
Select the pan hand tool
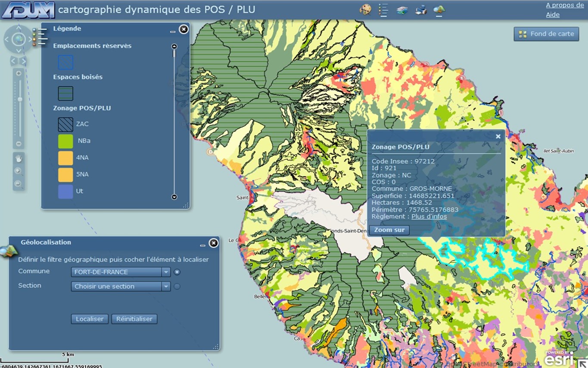pyautogui.click(x=19, y=158)
